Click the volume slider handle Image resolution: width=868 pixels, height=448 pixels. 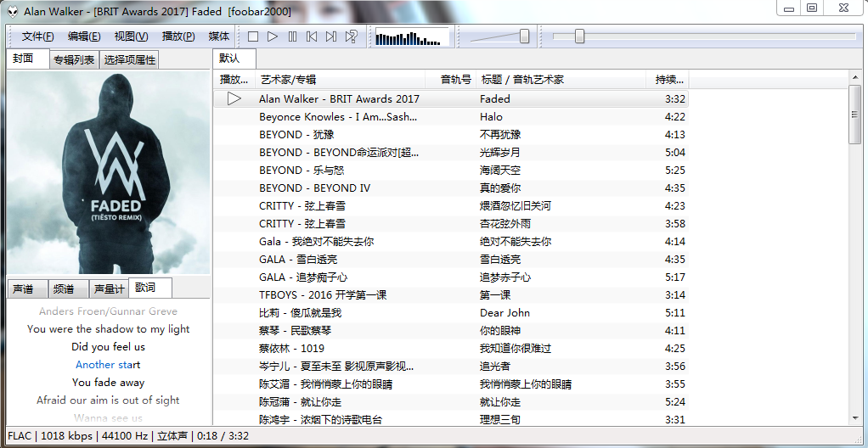click(x=524, y=36)
